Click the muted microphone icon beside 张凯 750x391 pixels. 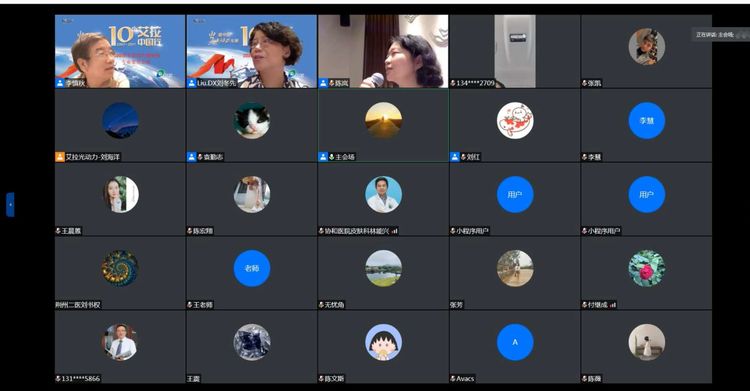pyautogui.click(x=585, y=83)
